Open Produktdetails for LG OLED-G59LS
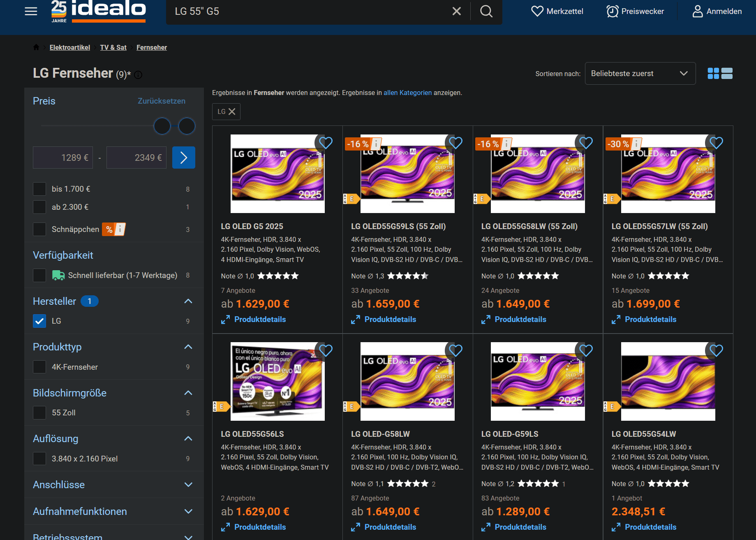The width and height of the screenshot is (756, 540). (514, 527)
